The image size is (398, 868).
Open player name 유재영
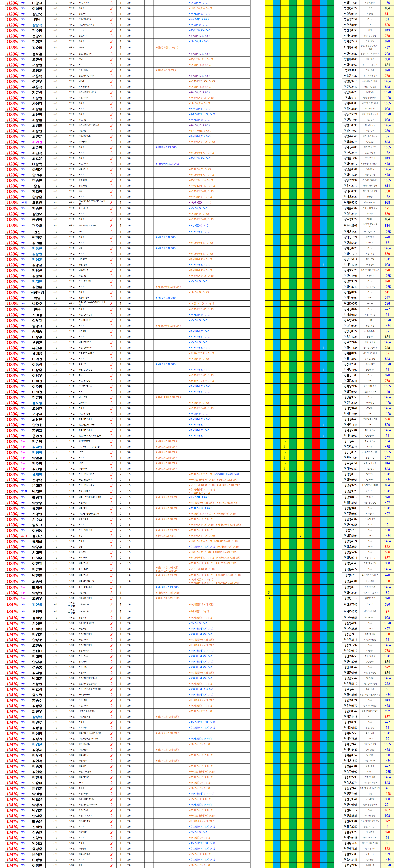[x=37, y=474]
